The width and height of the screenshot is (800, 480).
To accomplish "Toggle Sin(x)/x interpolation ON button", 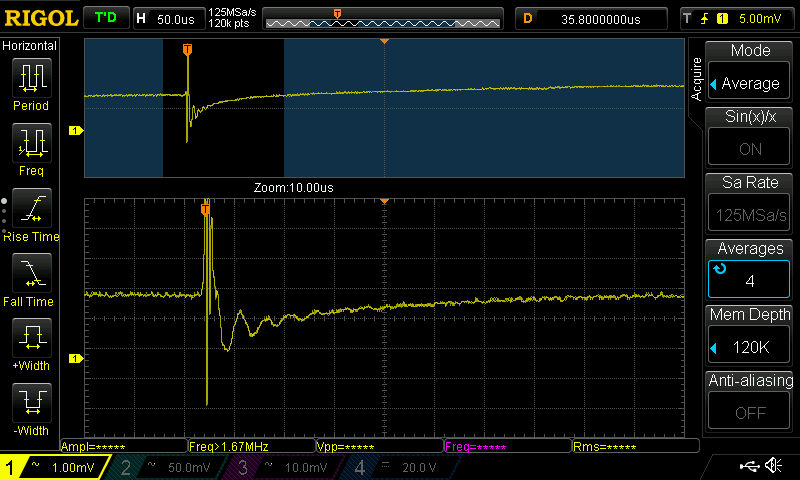I will (749, 148).
